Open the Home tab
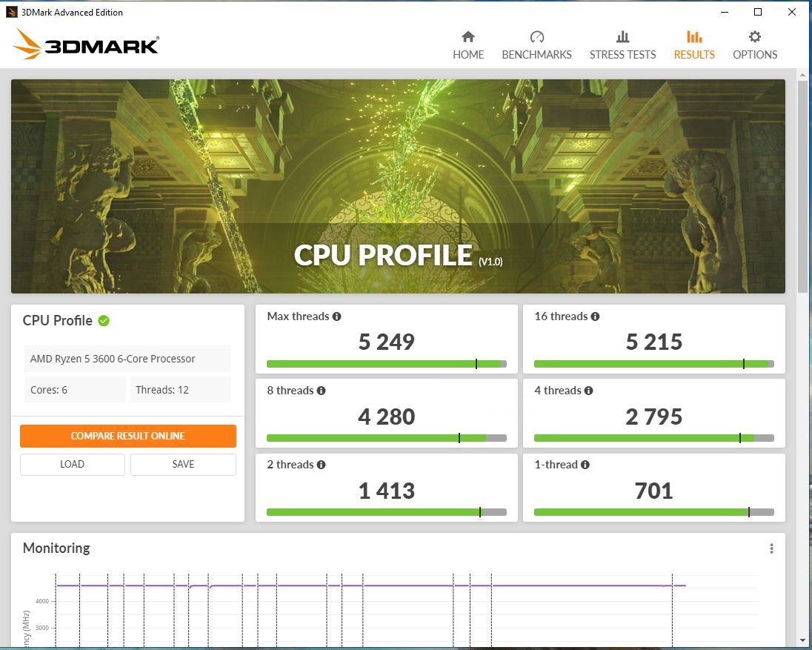The image size is (812, 650). point(468,45)
